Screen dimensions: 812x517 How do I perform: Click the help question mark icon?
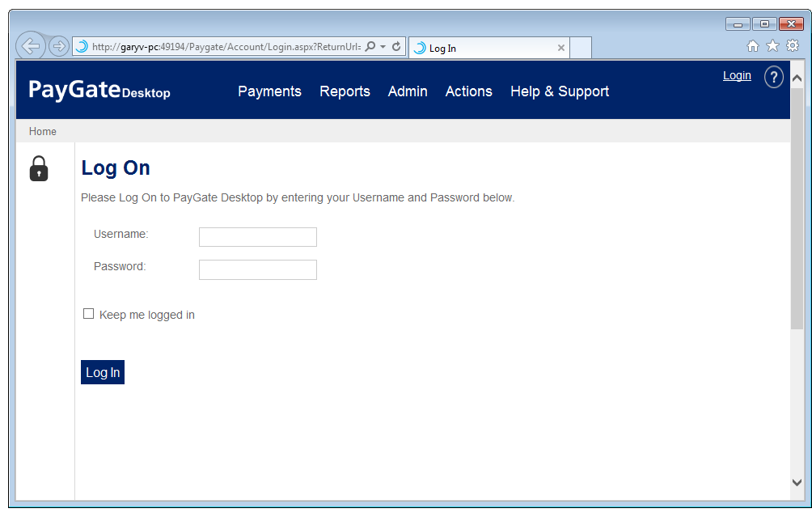pyautogui.click(x=774, y=77)
